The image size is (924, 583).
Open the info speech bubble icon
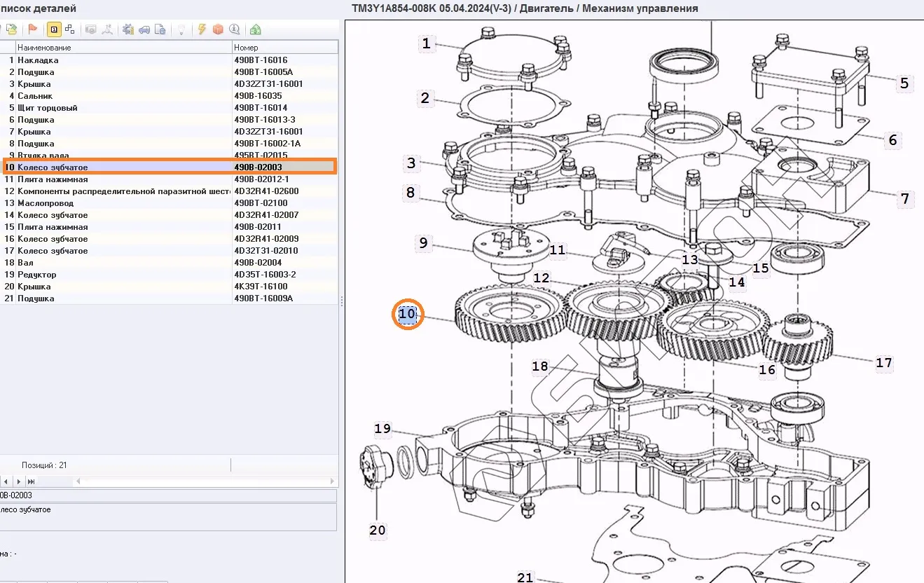click(x=235, y=29)
